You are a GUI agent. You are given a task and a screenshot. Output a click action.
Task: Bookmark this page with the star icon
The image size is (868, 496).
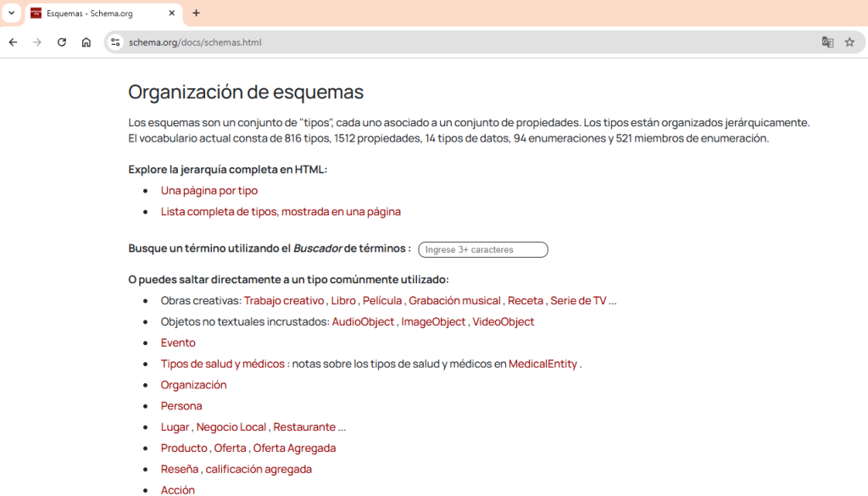[849, 42]
